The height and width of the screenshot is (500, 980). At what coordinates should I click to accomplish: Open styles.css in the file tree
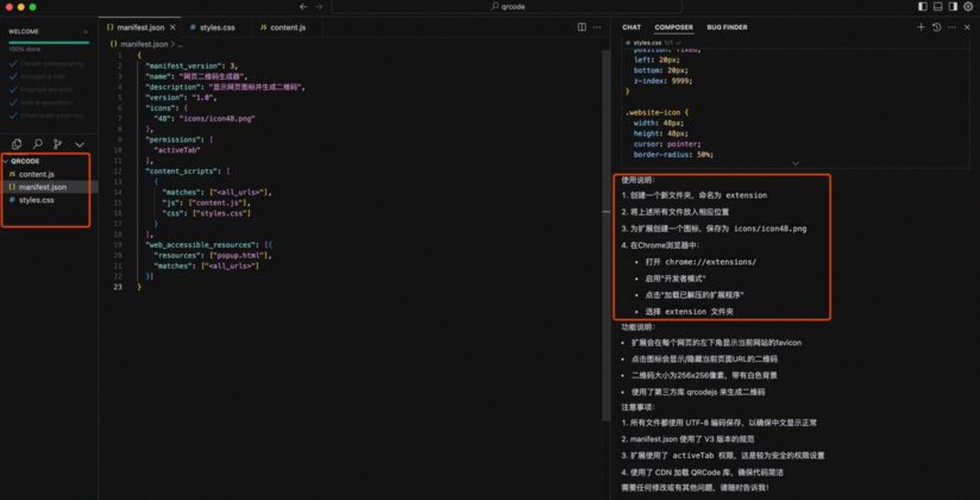coord(36,200)
